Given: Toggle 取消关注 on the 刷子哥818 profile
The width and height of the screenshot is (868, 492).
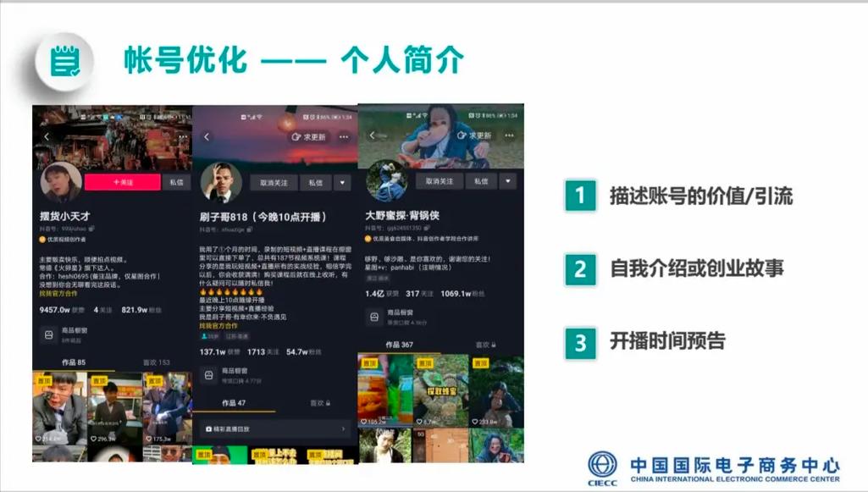Looking at the screenshot, I should coord(273,182).
